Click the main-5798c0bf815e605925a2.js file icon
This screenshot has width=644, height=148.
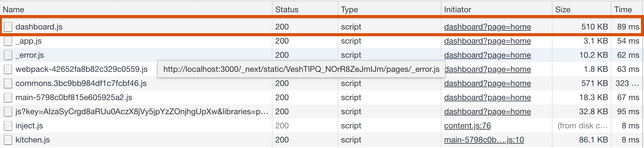(8, 97)
